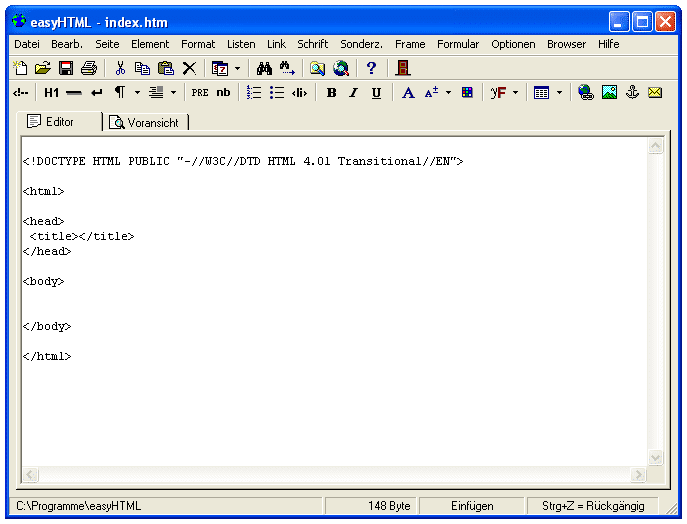Image resolution: width=687 pixels, height=524 pixels.
Task: Toggle italic formatting
Action: 353,93
